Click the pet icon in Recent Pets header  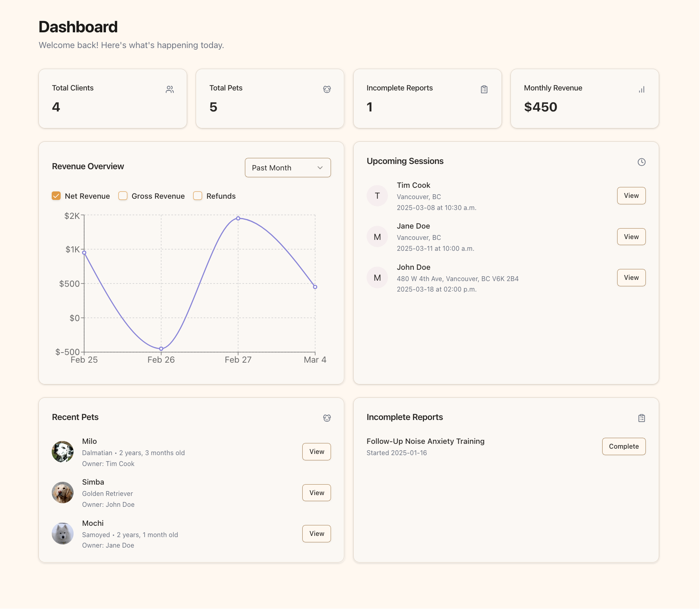coord(327,418)
